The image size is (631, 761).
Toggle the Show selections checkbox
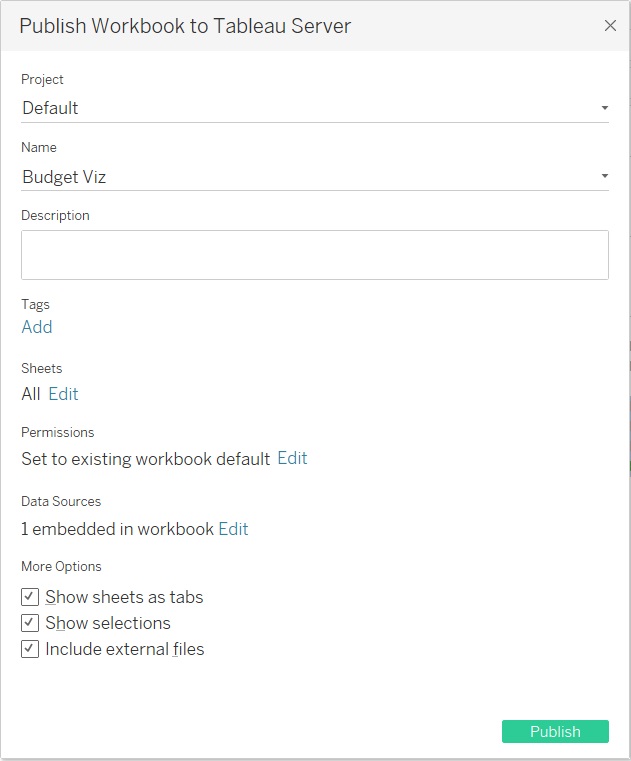coord(30,623)
